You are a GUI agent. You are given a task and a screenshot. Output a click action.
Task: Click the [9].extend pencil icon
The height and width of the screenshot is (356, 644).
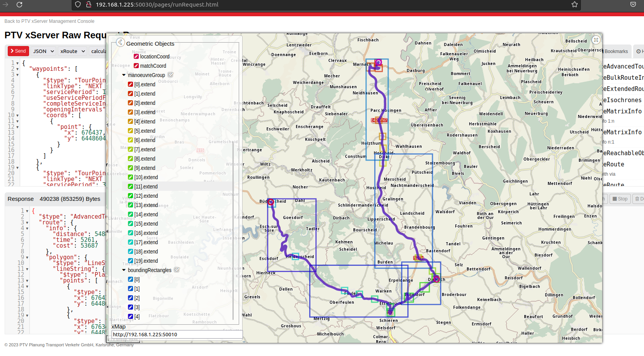point(131,168)
